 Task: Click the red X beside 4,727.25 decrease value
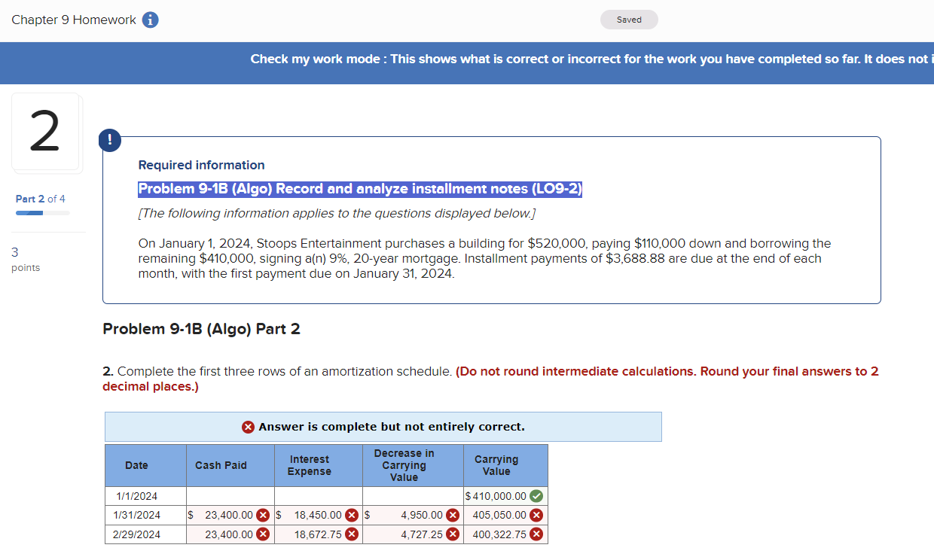[453, 534]
